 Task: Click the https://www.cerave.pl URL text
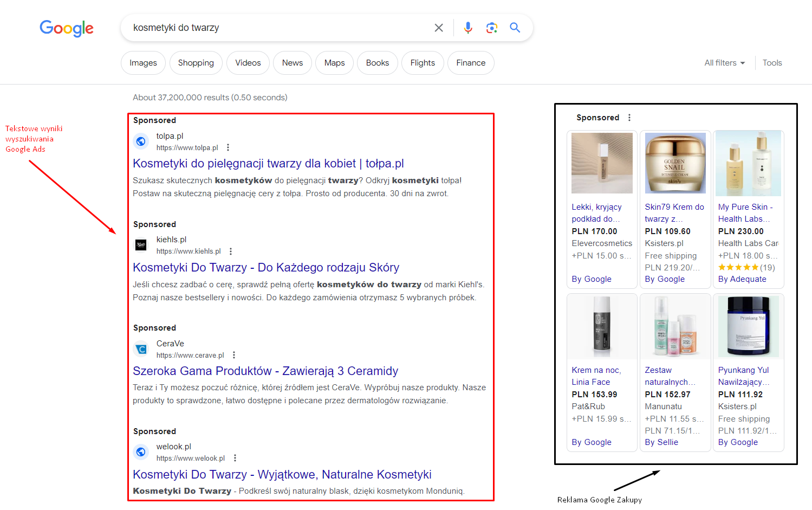(x=190, y=355)
